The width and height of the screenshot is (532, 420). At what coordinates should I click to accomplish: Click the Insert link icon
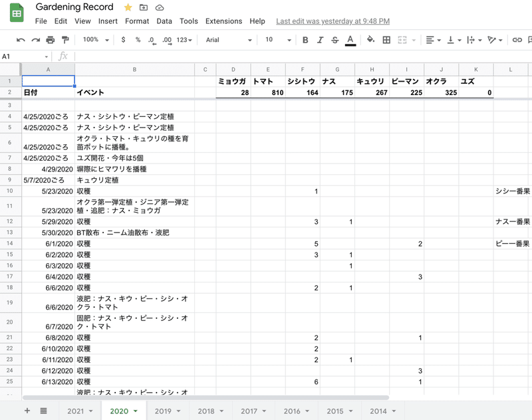[x=517, y=40]
